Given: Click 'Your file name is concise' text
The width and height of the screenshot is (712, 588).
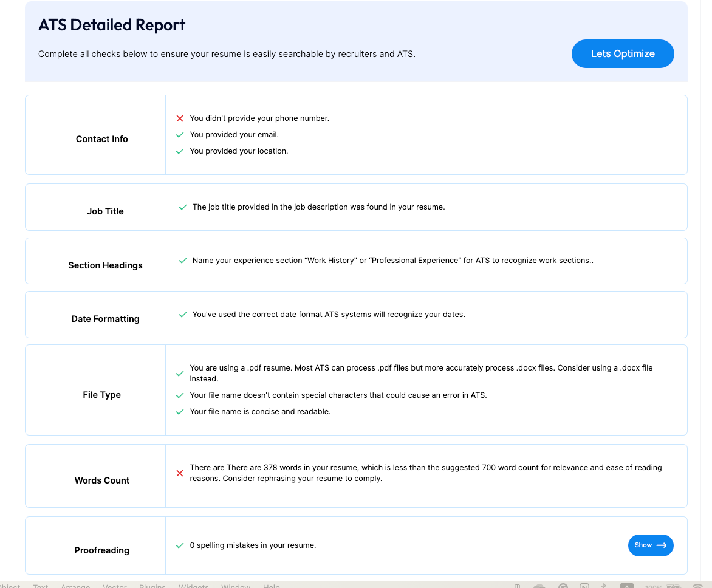Looking at the screenshot, I should (260, 411).
